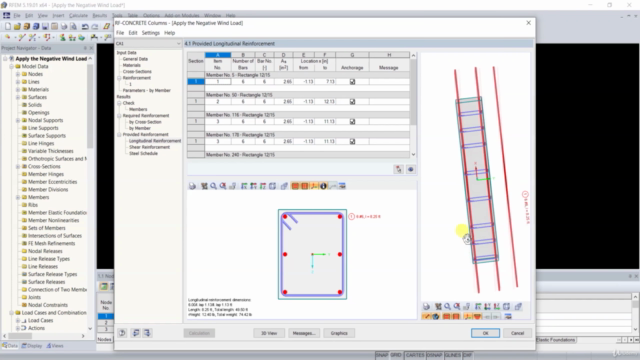Open Settings menu in RF-CONCRETE Columns dialog
The image size is (640, 360).
point(151,33)
